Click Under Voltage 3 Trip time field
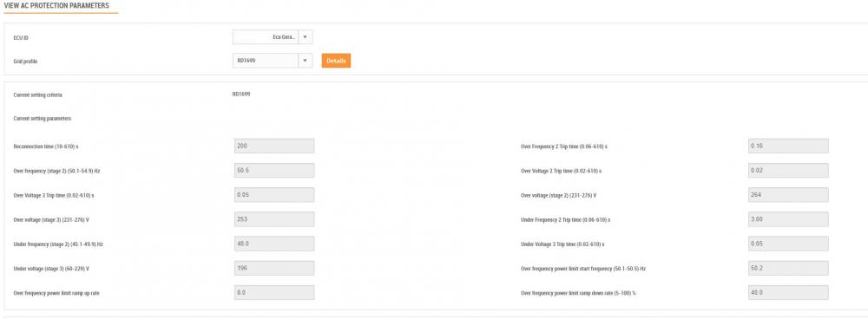This screenshot has width=868, height=319. click(788, 244)
